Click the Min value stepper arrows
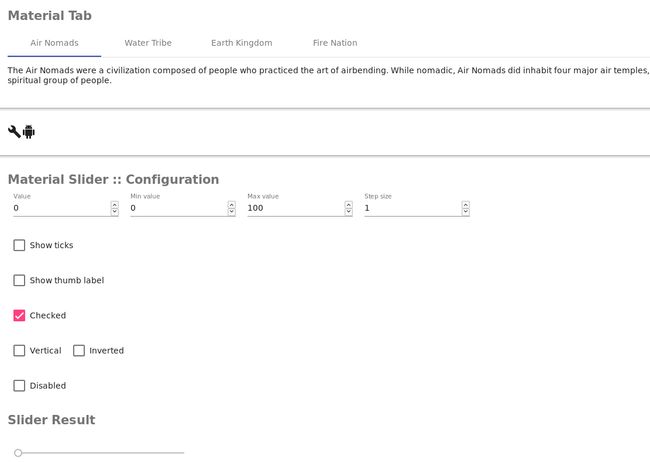The height and width of the screenshot is (463, 650). tap(231, 208)
